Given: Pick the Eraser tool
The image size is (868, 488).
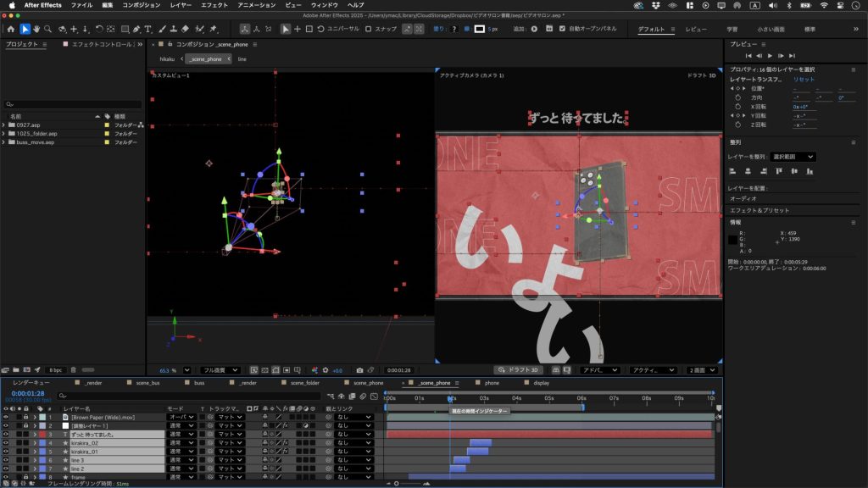Looking at the screenshot, I should tap(186, 29).
